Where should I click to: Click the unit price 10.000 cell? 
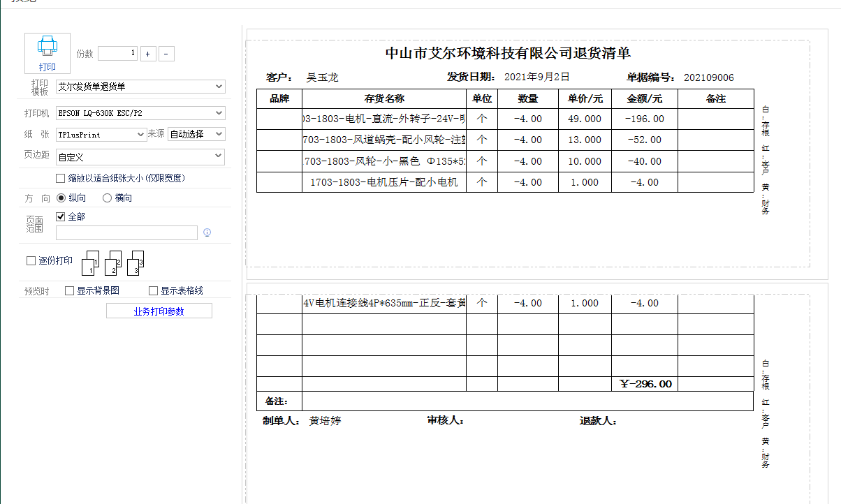[x=585, y=161]
